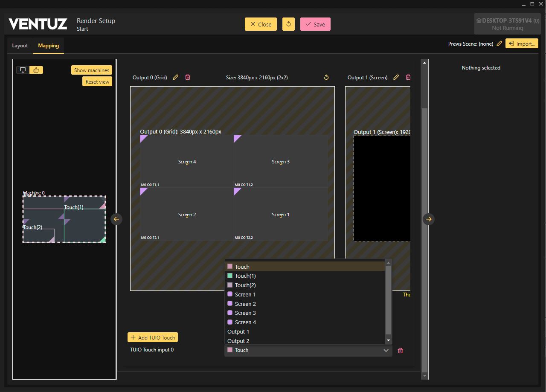This screenshot has width=546, height=392.
Task: Switch to the Layout tab
Action: click(x=20, y=46)
